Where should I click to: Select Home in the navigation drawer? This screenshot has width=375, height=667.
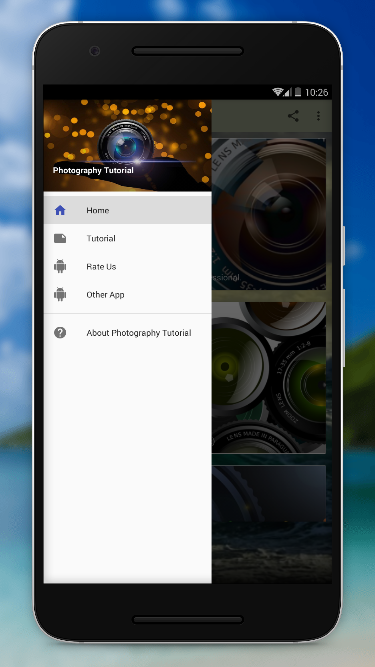click(x=128, y=210)
